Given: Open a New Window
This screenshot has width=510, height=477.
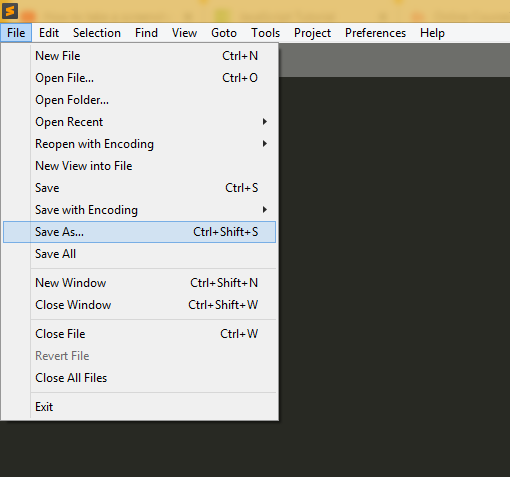Looking at the screenshot, I should [139, 283].
